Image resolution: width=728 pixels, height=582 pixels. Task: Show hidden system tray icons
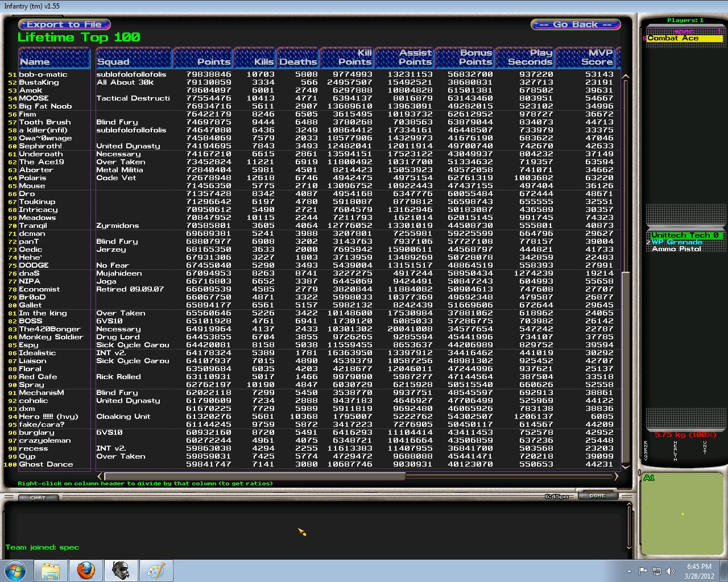(629, 571)
